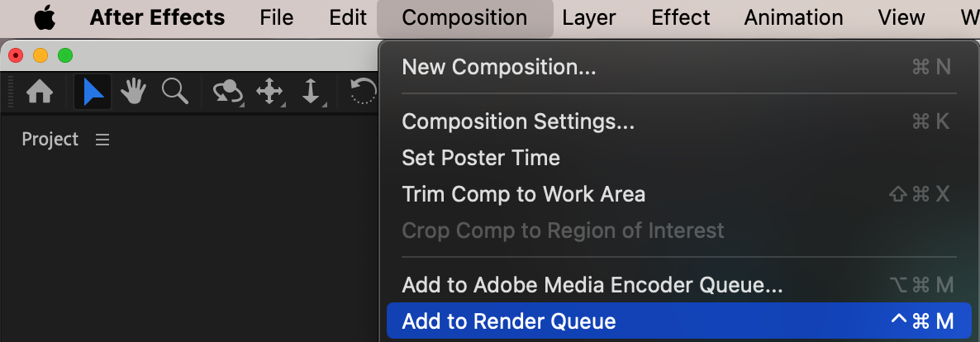Image resolution: width=980 pixels, height=342 pixels.
Task: Open the Effect menu
Action: [x=679, y=18]
